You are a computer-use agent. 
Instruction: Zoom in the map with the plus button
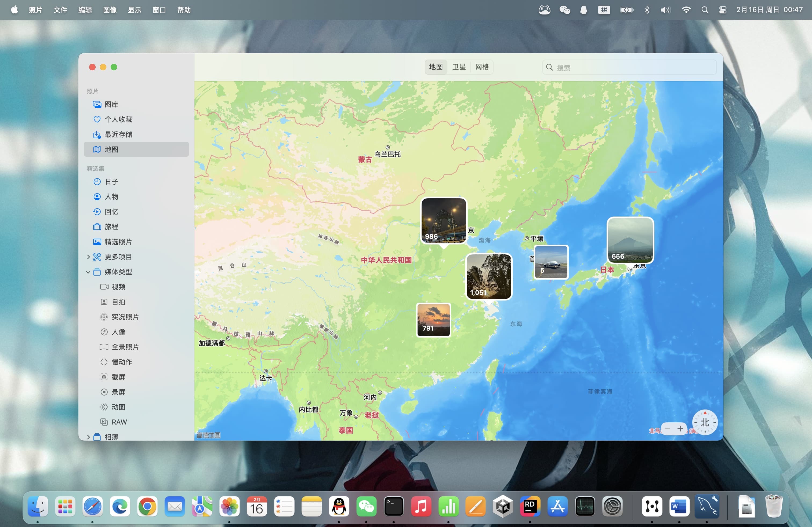pos(680,429)
